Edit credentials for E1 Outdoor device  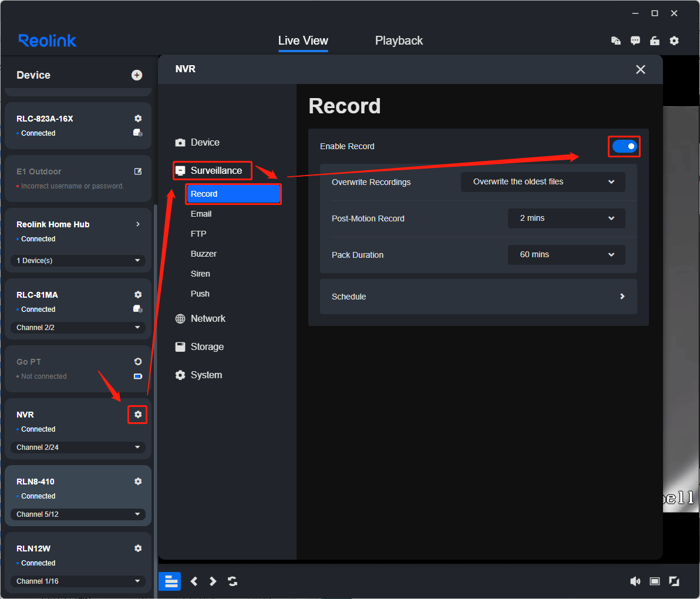pos(137,171)
